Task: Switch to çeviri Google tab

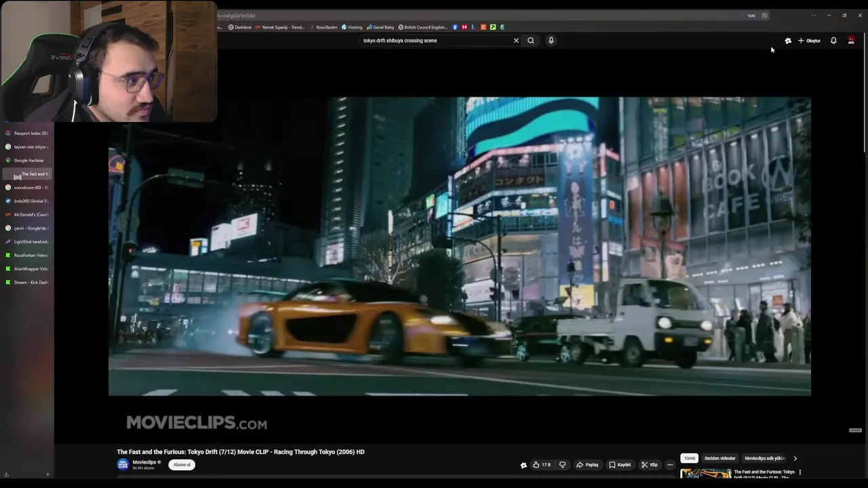Action: pos(27,228)
